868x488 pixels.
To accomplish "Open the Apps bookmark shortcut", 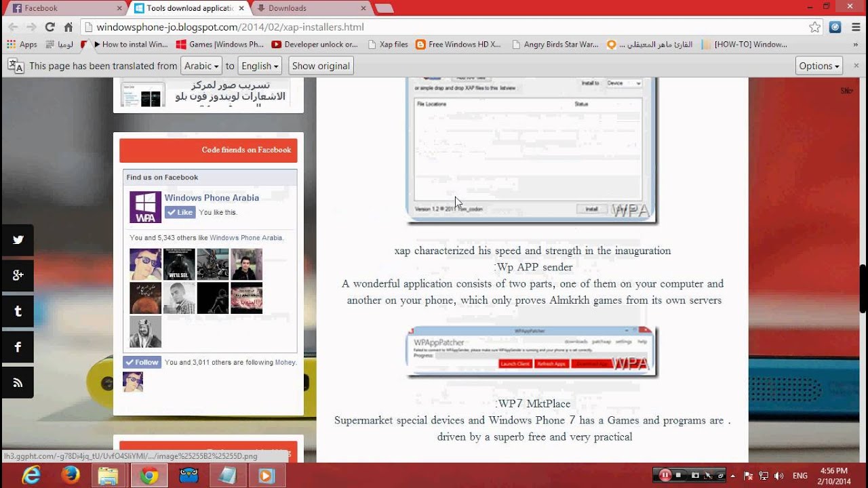I will [x=22, y=45].
